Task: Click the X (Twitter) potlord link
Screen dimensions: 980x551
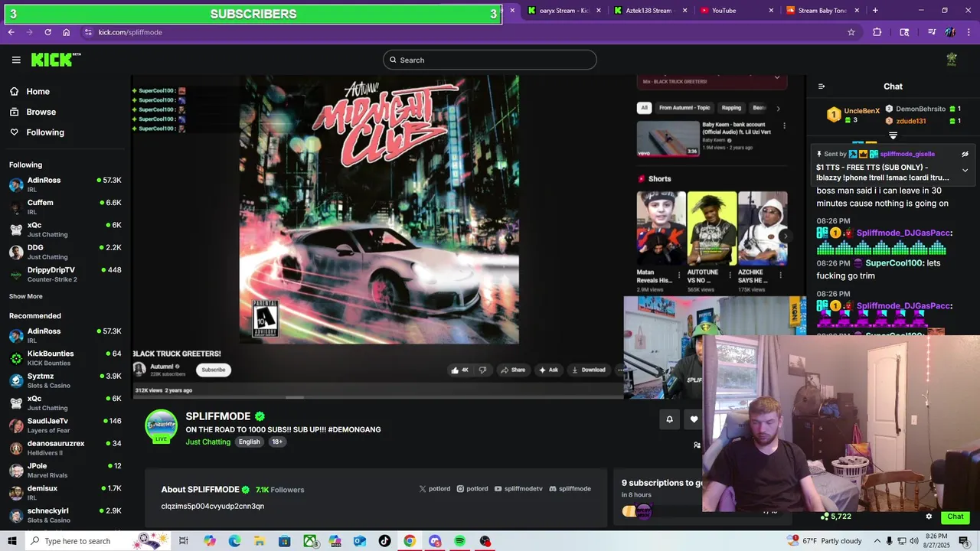Action: click(434, 489)
